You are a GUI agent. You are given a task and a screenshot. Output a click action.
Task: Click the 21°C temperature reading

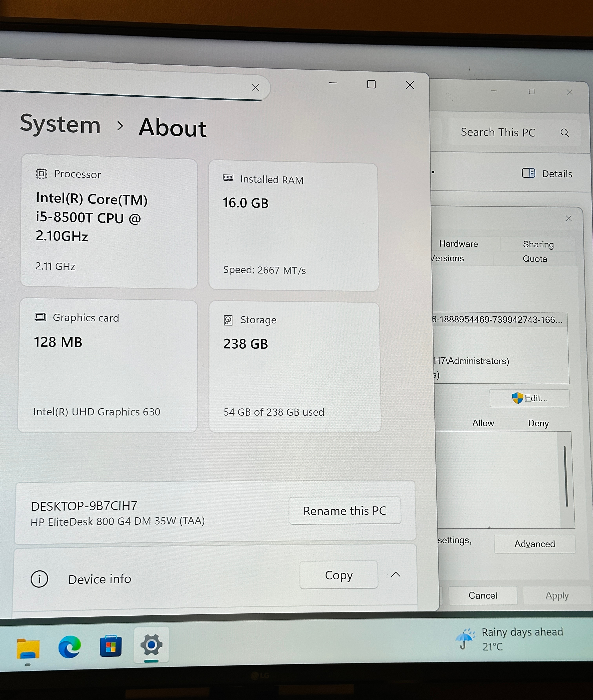click(492, 646)
